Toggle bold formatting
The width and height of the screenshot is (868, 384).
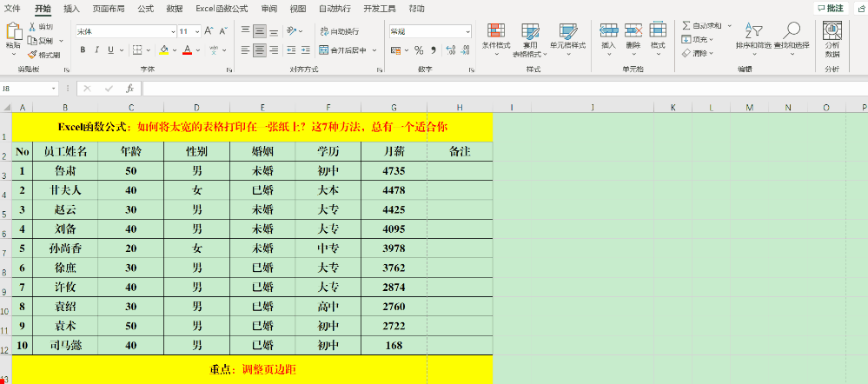coord(83,50)
